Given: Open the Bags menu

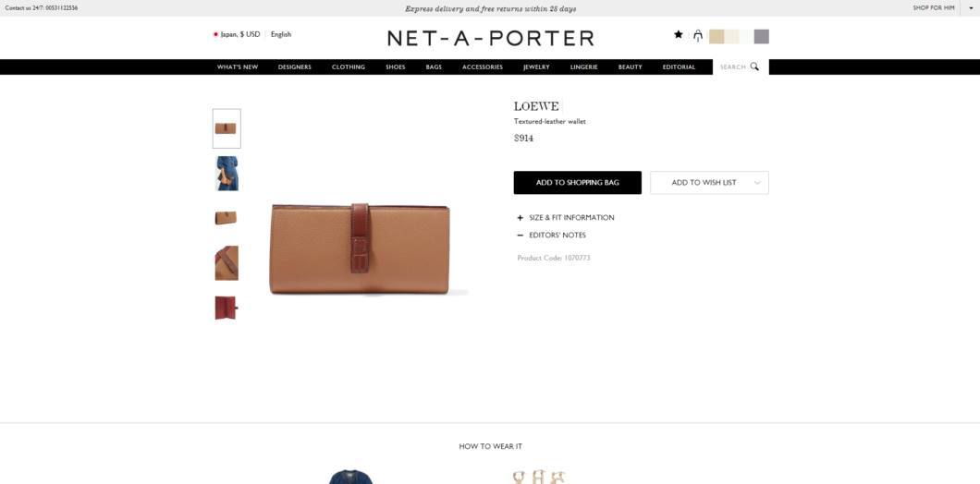Looking at the screenshot, I should (434, 67).
